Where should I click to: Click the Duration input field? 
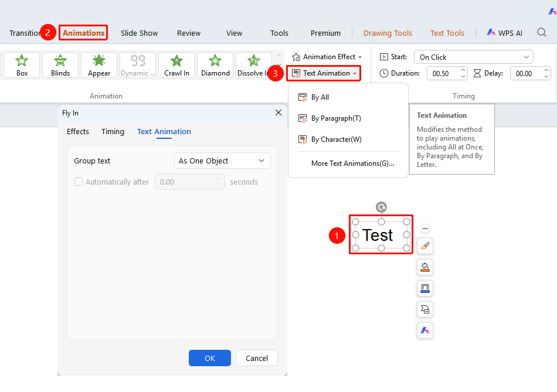click(x=443, y=73)
